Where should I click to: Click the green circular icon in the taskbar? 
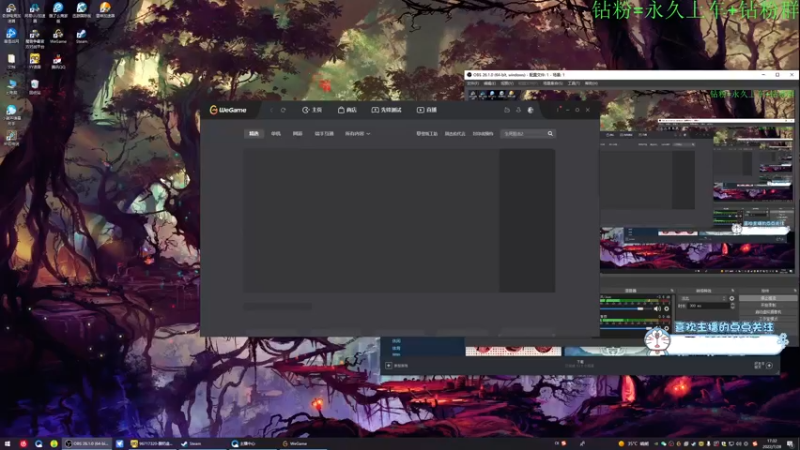54,443
